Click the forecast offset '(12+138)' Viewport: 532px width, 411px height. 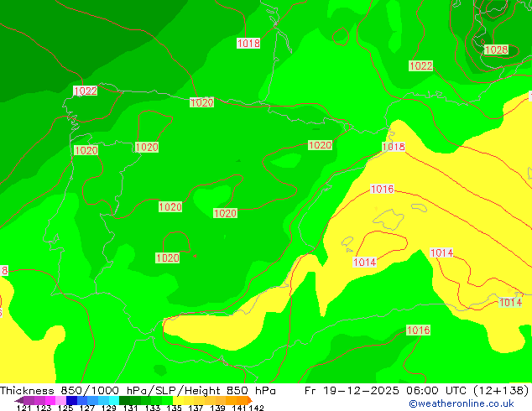500,390
